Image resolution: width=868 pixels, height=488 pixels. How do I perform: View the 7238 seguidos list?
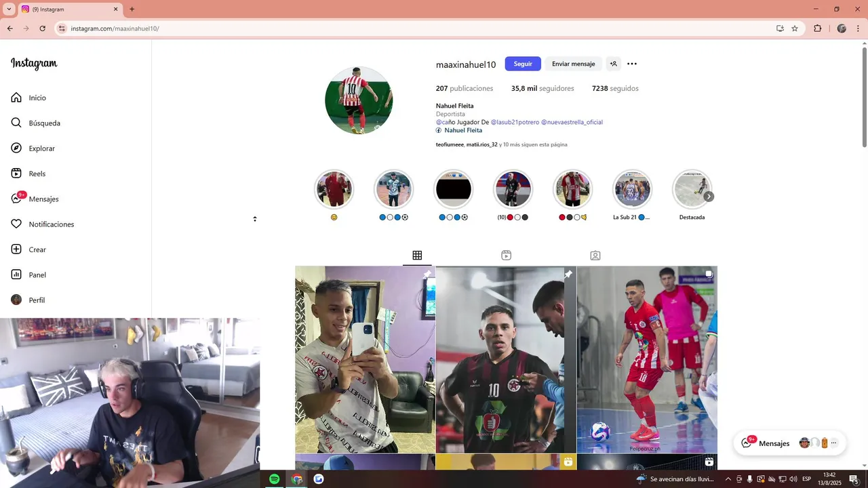click(x=615, y=89)
